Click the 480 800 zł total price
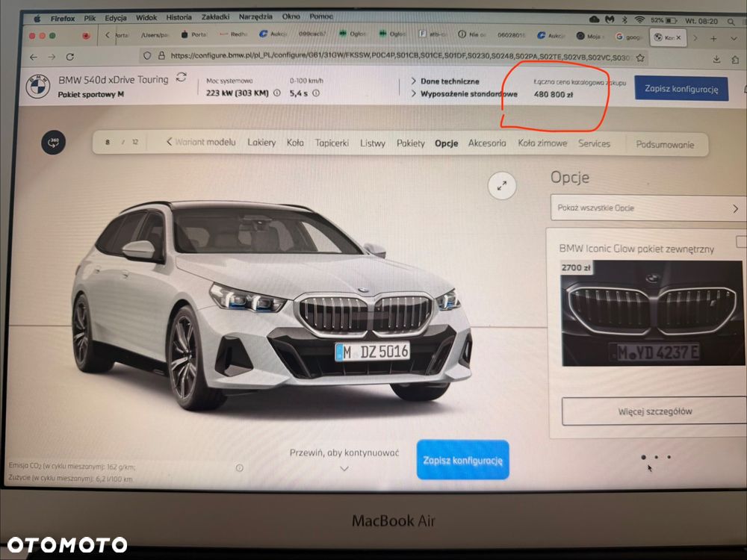The height and width of the screenshot is (560, 747). 553,94
